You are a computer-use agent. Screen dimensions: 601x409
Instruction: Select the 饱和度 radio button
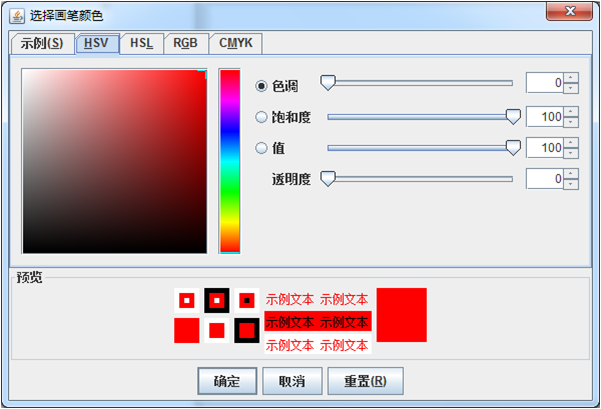tap(261, 117)
